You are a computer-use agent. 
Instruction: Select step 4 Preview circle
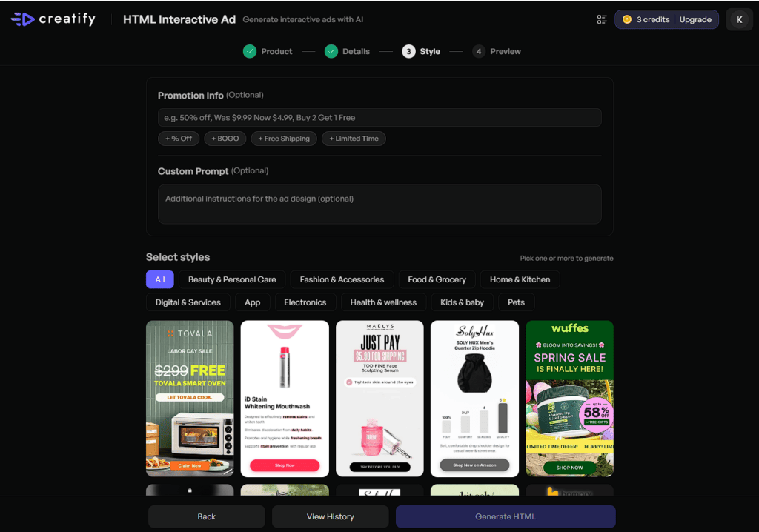(478, 51)
